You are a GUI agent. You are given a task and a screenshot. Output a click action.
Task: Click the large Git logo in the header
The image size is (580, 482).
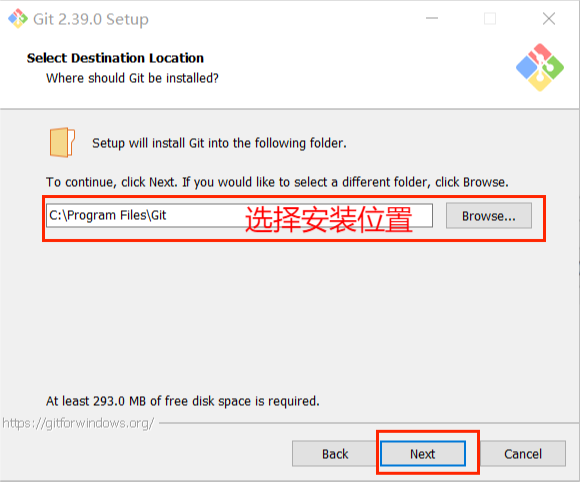[x=540, y=67]
